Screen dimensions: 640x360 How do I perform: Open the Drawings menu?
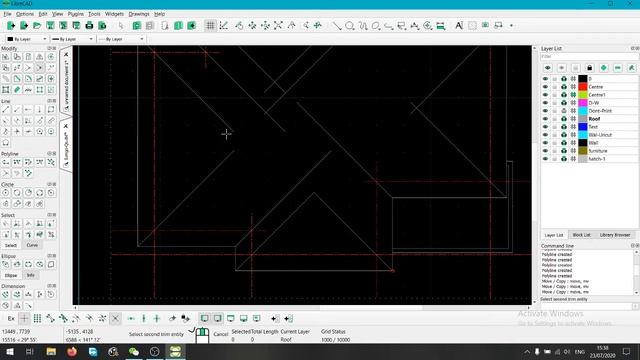[139, 14]
